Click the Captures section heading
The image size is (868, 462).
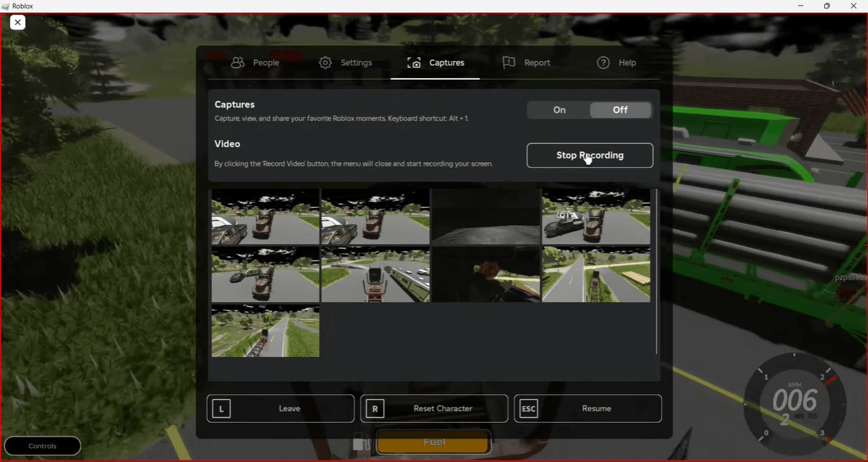[235, 104]
